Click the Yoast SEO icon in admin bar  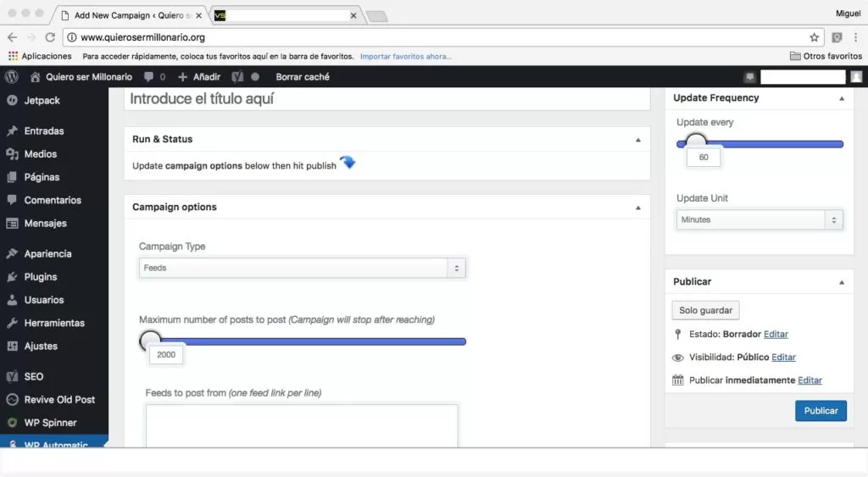pyautogui.click(x=237, y=77)
